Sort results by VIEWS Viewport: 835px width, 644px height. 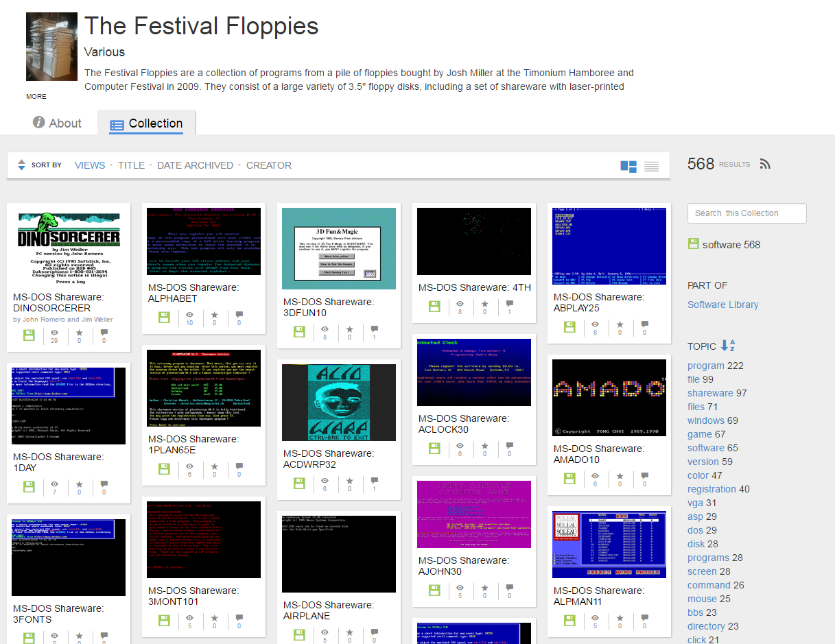[x=90, y=165]
